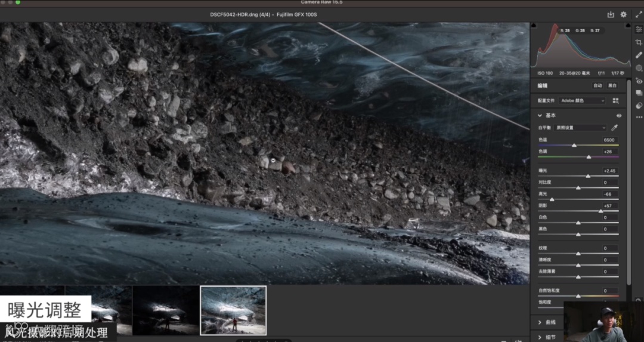The height and width of the screenshot is (342, 644).
Task: Expand the 曲线 curve section
Action: coord(540,322)
